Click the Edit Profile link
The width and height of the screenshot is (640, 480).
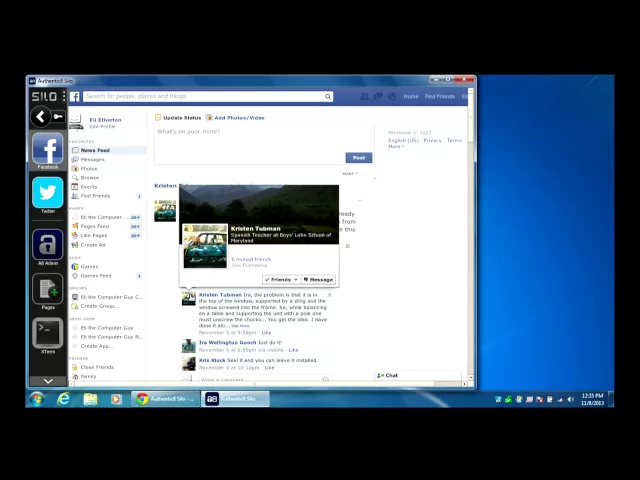(102, 127)
